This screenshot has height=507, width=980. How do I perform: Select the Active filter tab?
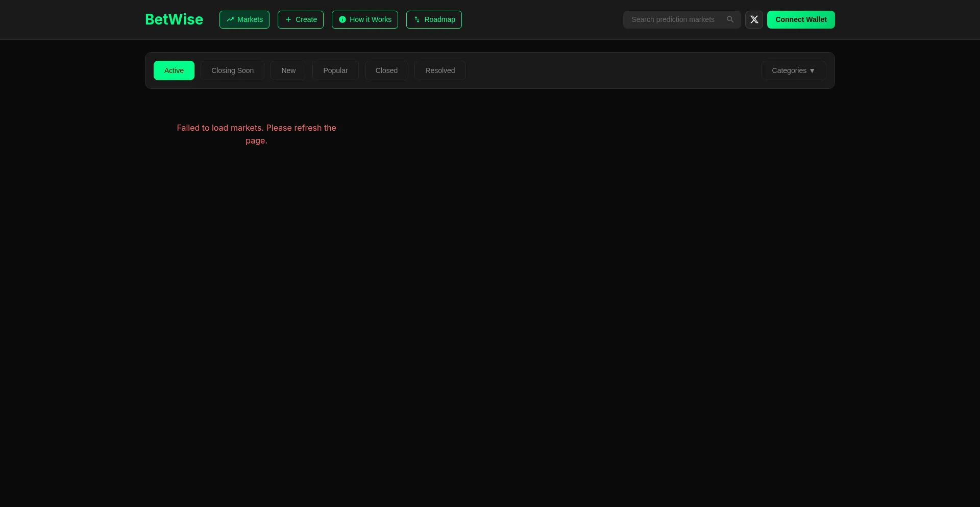174,70
